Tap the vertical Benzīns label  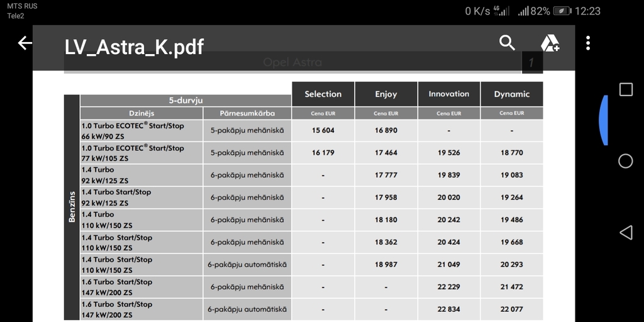pyautogui.click(x=72, y=207)
